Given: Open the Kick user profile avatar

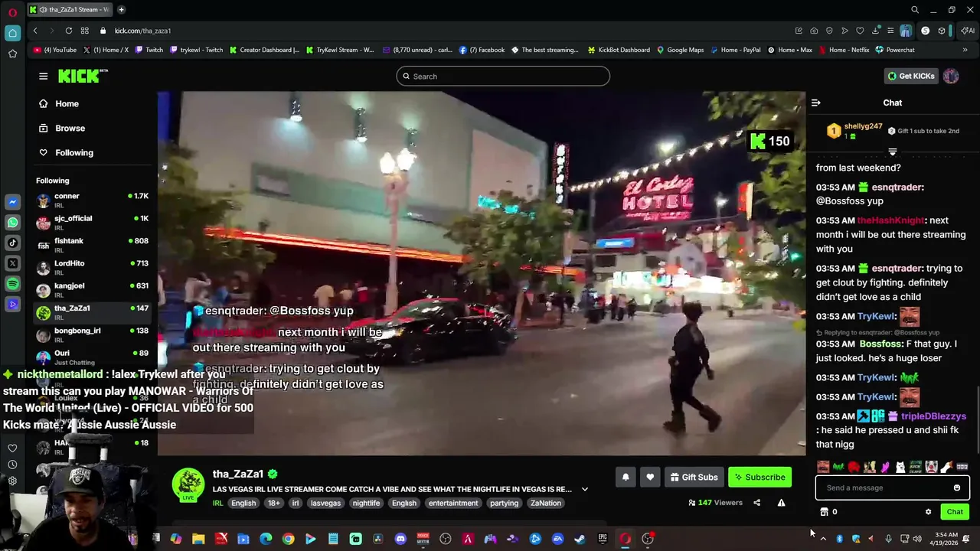Looking at the screenshot, I should pos(951,76).
